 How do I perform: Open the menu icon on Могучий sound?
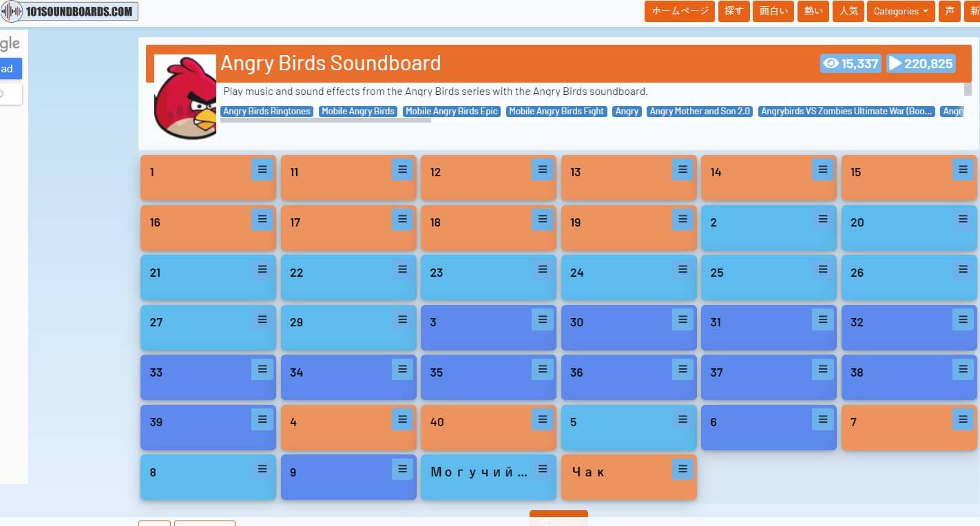[542, 470]
